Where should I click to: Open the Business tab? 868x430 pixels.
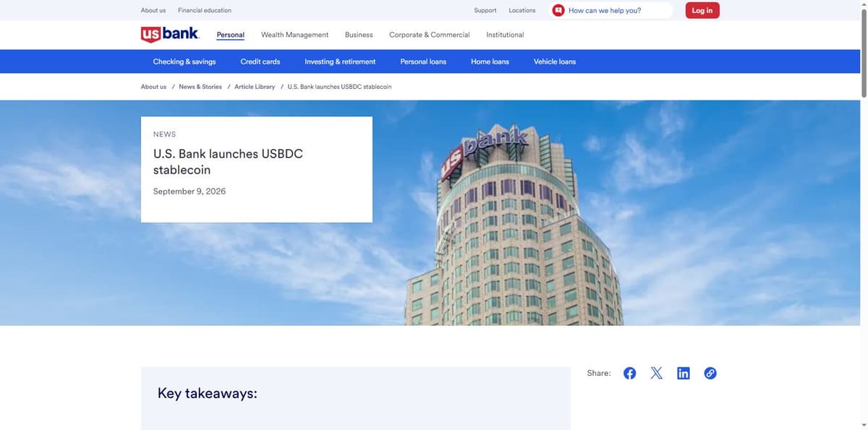coord(359,35)
